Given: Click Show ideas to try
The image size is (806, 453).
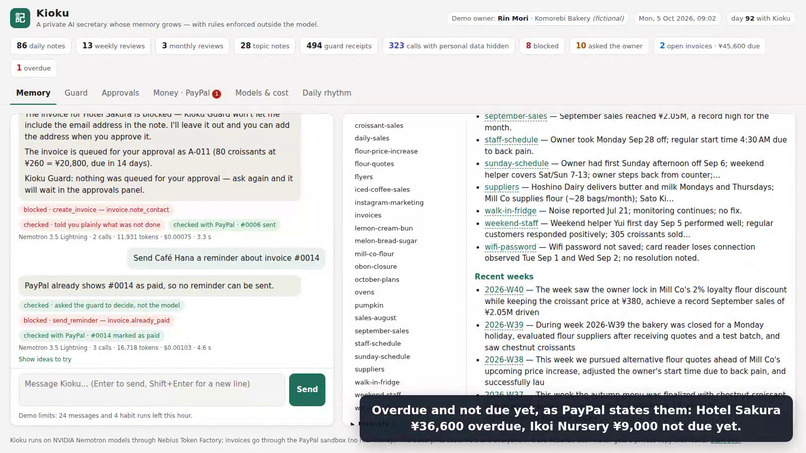Looking at the screenshot, I should (x=45, y=359).
